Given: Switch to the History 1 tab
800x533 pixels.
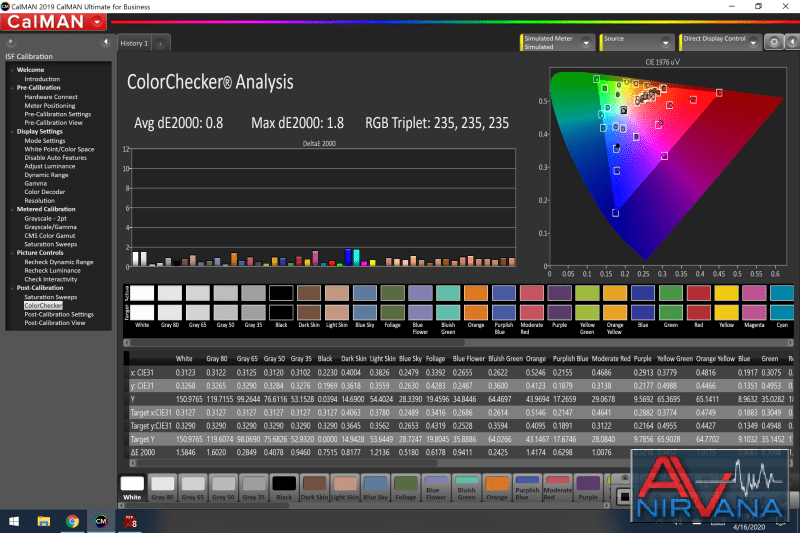Looking at the screenshot, I should click(x=134, y=43).
